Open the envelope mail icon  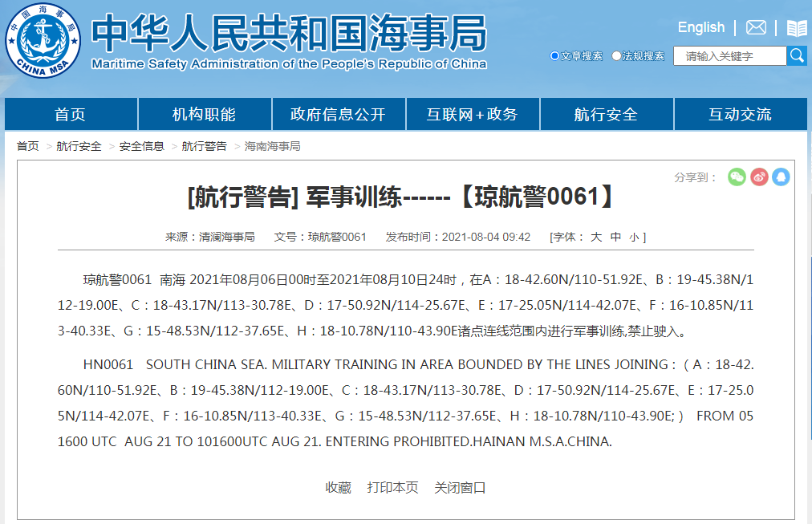click(x=756, y=27)
